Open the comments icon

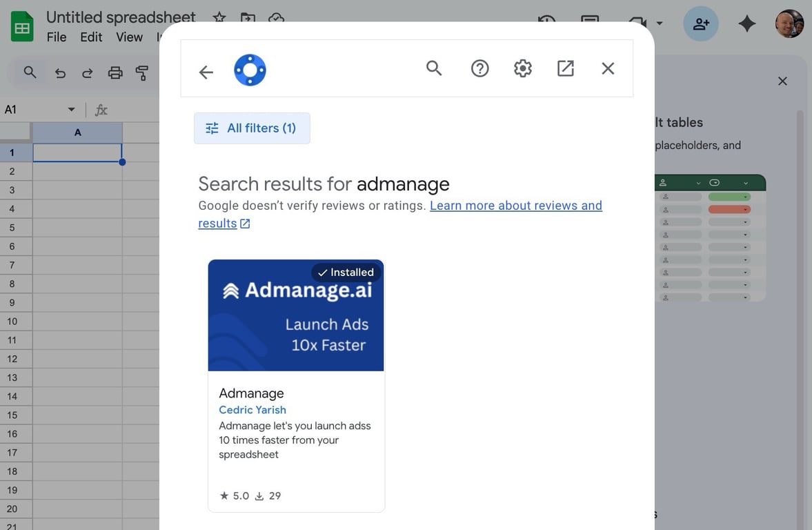pyautogui.click(x=590, y=21)
